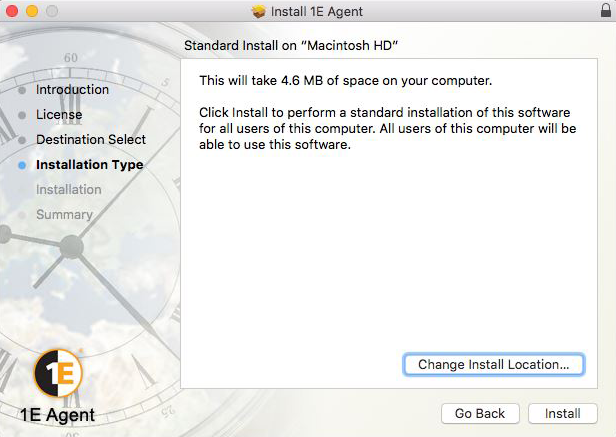Go to the License step

[x=59, y=115]
